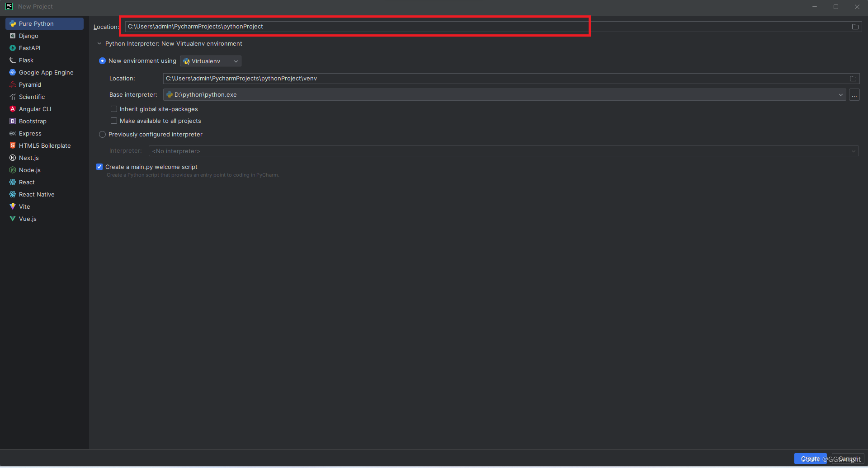Click the Cancel button
Viewport: 868px width, 468px height.
tap(848, 459)
